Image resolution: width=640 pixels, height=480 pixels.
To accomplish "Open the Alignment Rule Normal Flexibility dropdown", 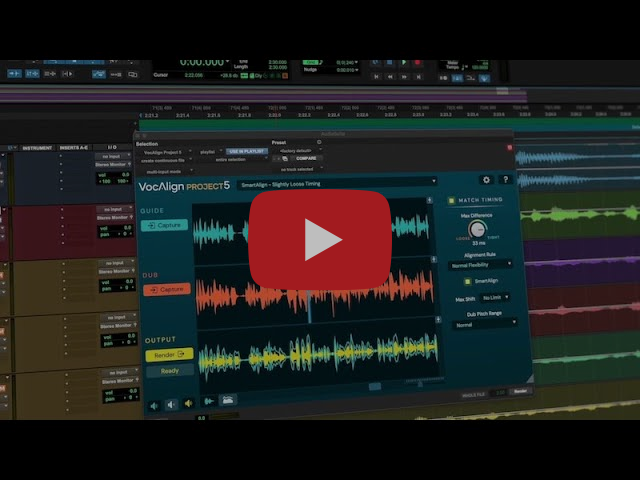I will tap(481, 265).
